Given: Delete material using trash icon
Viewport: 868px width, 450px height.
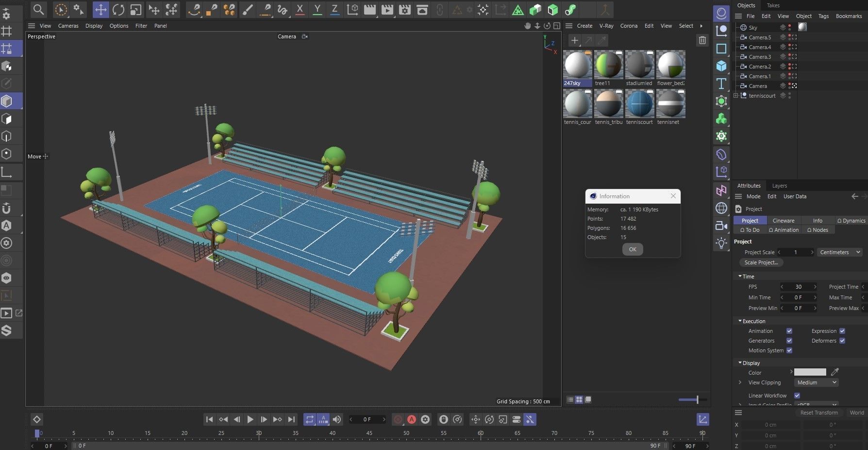Looking at the screenshot, I should point(702,40).
